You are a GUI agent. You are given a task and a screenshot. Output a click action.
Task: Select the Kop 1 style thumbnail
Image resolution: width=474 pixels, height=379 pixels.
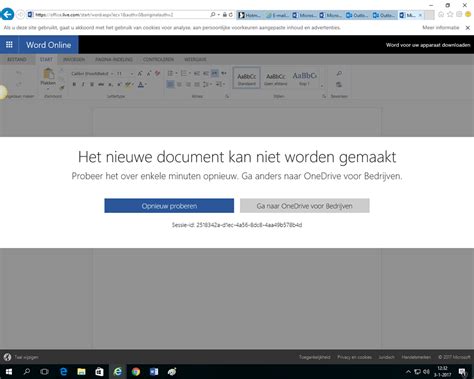304,78
